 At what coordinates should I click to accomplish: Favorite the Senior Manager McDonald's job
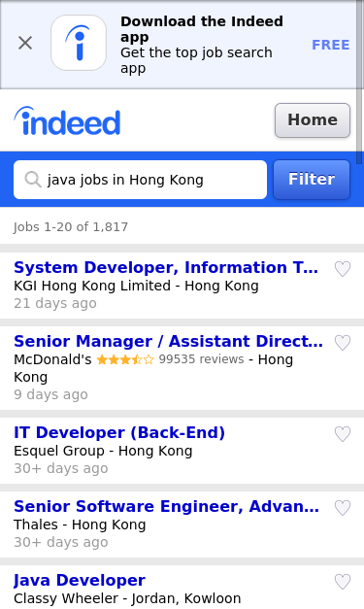(x=343, y=343)
